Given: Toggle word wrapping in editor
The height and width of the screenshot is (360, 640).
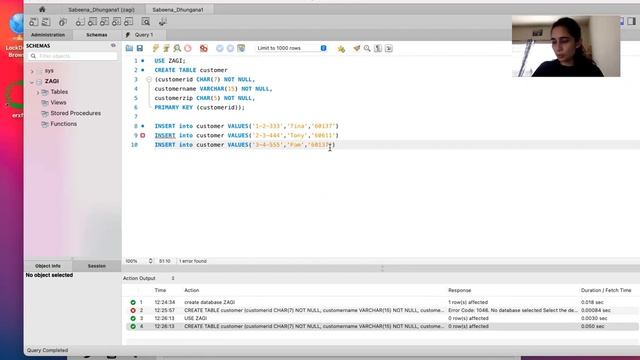Looking at the screenshot, I should point(389,48).
